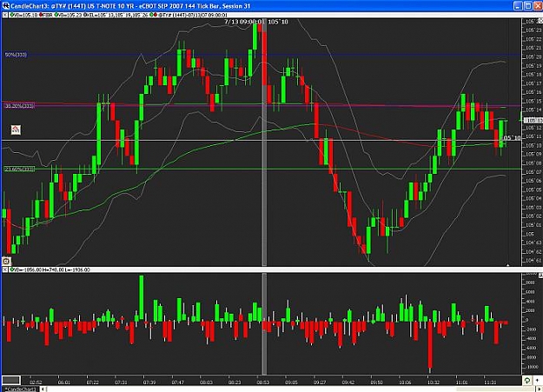The width and height of the screenshot is (543, 392).
Task: Click the plus button at bottom-right corner
Action: tap(539, 381)
